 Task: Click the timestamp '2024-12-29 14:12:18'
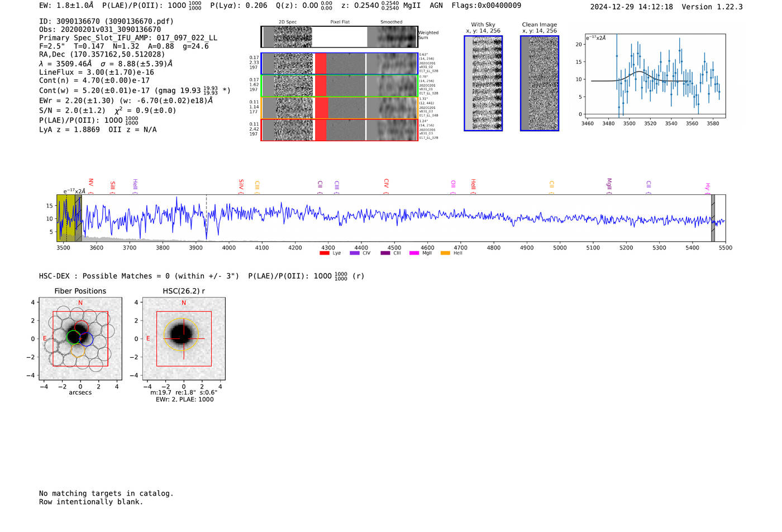[632, 7]
